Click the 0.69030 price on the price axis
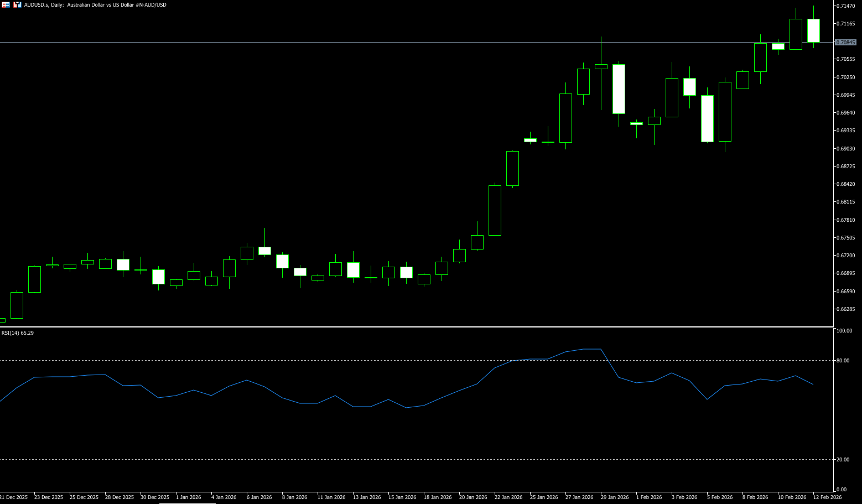The image size is (862, 504). click(x=845, y=149)
